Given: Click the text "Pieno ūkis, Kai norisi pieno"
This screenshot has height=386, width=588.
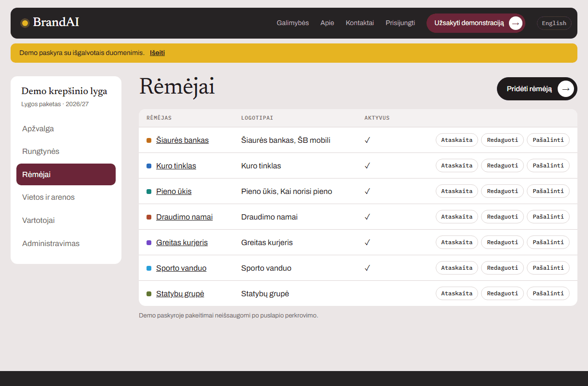Looking at the screenshot, I should 287,192.
